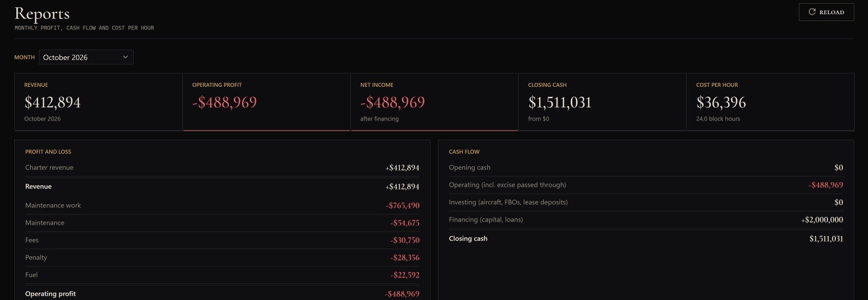This screenshot has height=300, width=868.
Task: Click Operating profit row in Profit and Loss
Action: (x=222, y=294)
